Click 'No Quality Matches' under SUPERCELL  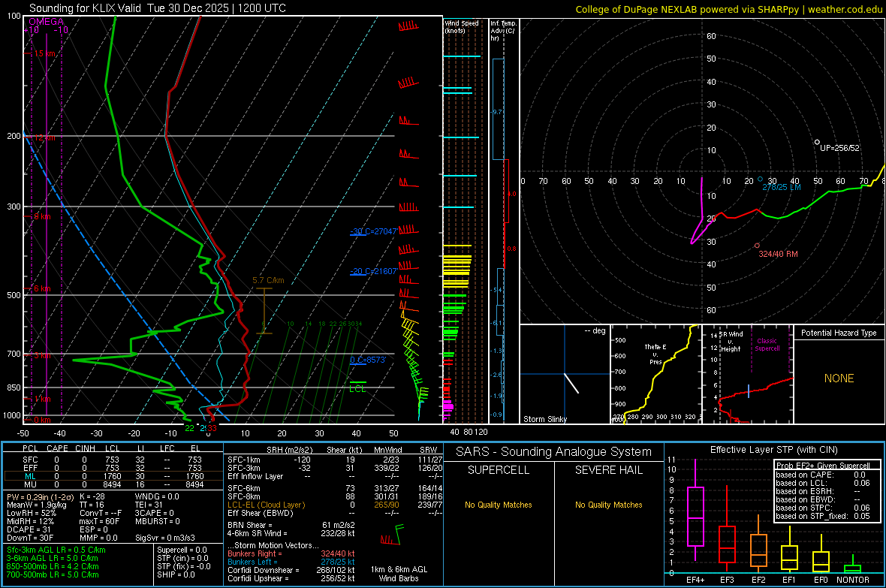[499, 505]
